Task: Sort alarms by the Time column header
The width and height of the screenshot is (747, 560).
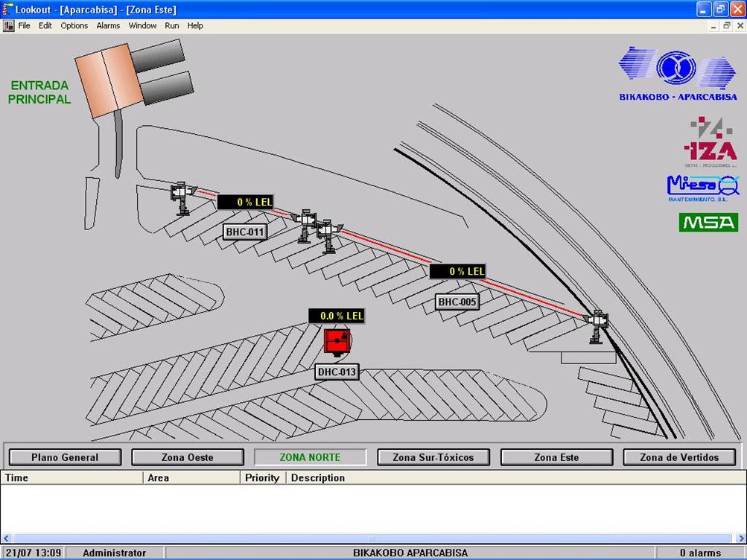Action: pos(71,477)
